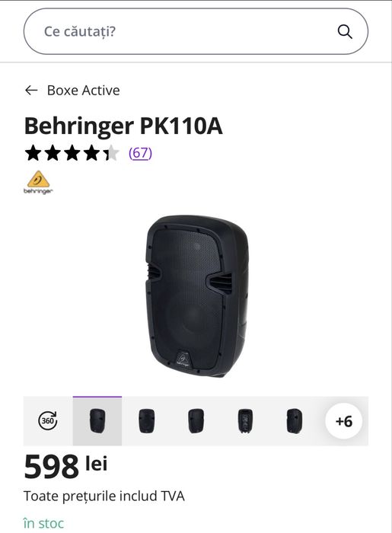Viewport: 392px width, 533px height.
Task: Open the large Behringer speaker product image
Action: (x=197, y=296)
